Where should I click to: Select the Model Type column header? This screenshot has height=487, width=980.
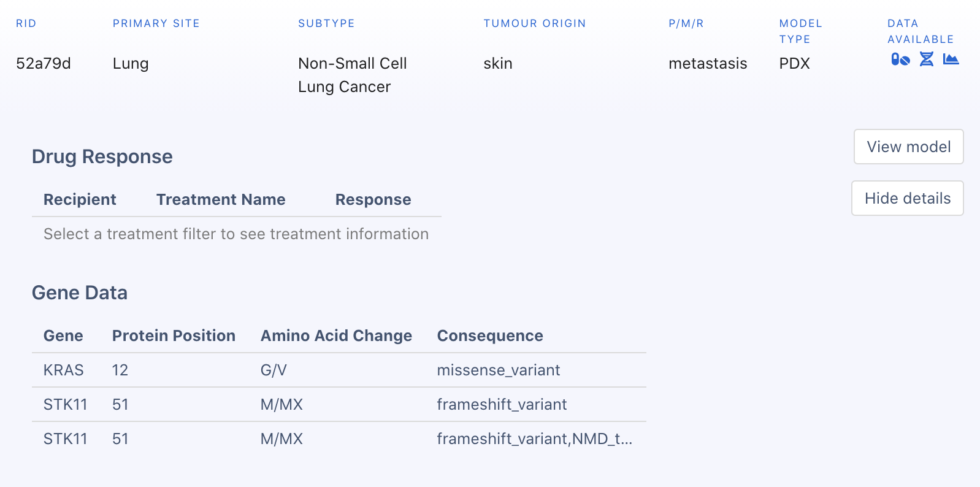(800, 31)
